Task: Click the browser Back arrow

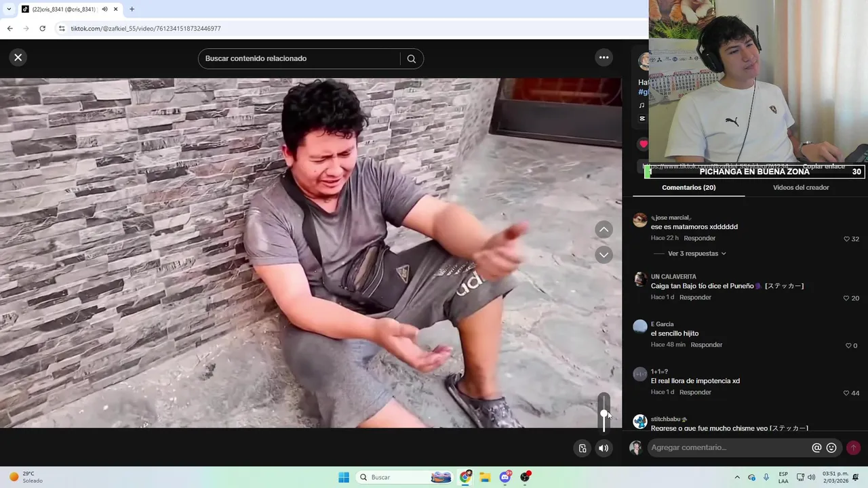Action: [9, 28]
